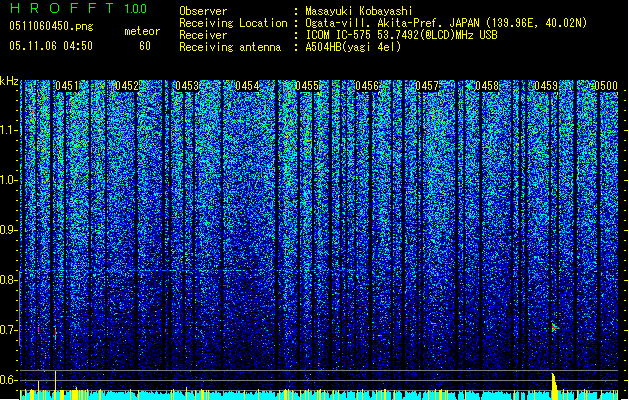Viewport: 629px width, 400px height.
Task: Click the 0.9 kHz axis tick label
Action: tap(8, 230)
